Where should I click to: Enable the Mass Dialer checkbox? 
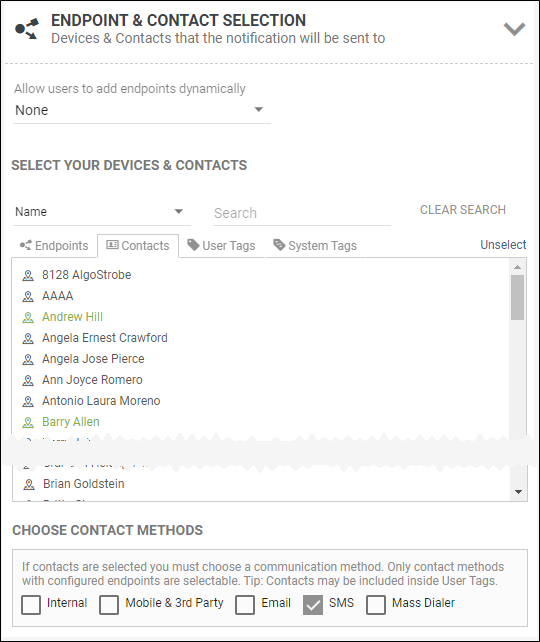376,604
